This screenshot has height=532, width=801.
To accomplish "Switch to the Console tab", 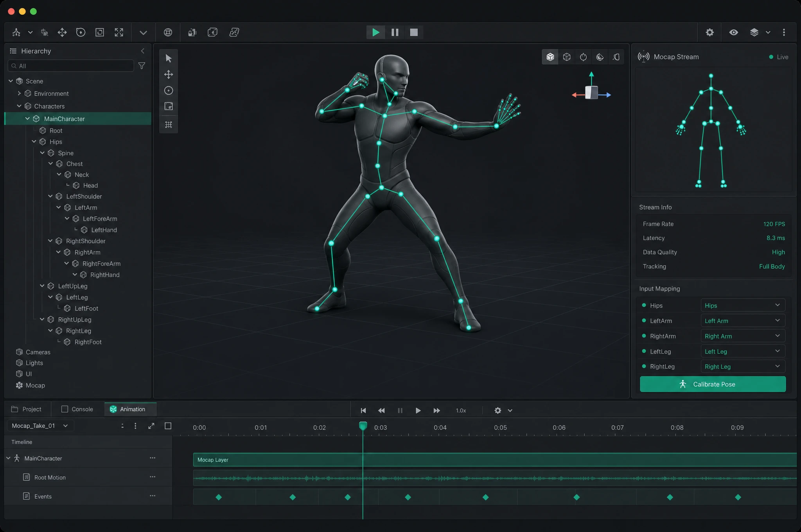I will [77, 409].
